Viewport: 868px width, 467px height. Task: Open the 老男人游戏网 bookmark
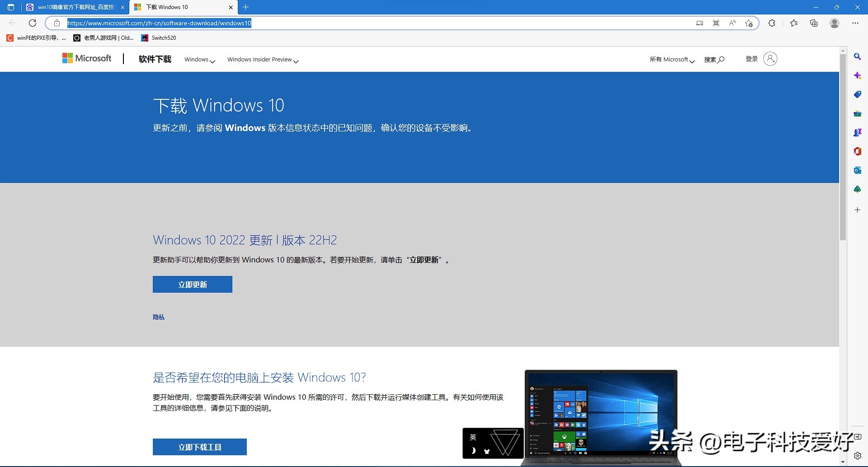pos(104,38)
